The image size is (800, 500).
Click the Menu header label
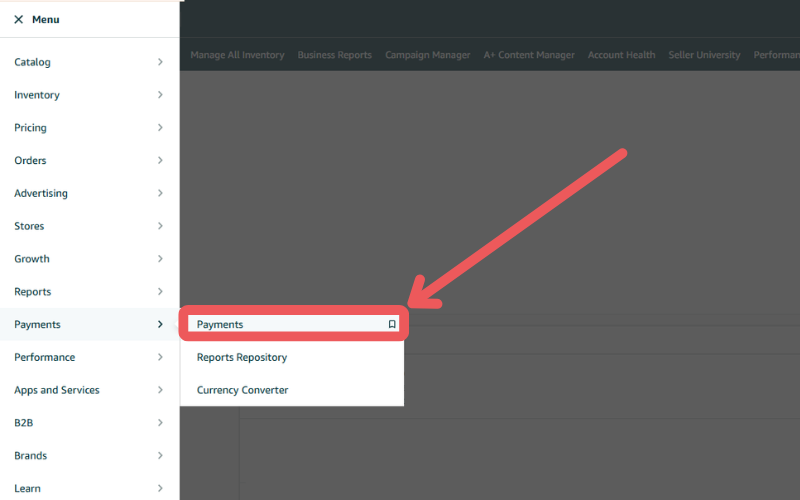tap(46, 19)
